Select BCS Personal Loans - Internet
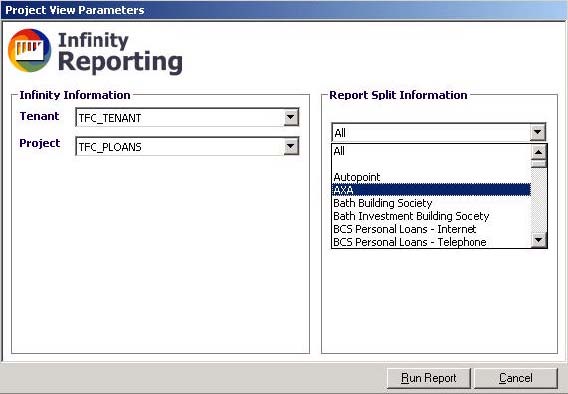Screen dimensions: 568x394 [x=431, y=229]
